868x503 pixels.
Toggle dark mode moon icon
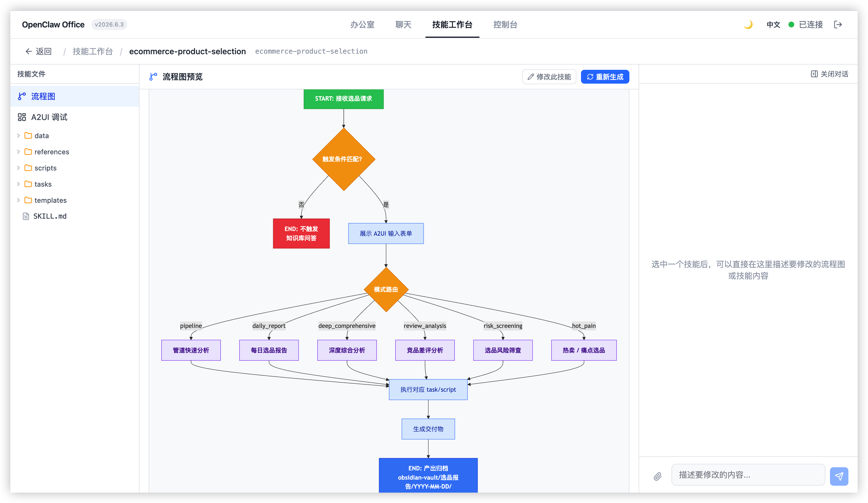coord(748,25)
